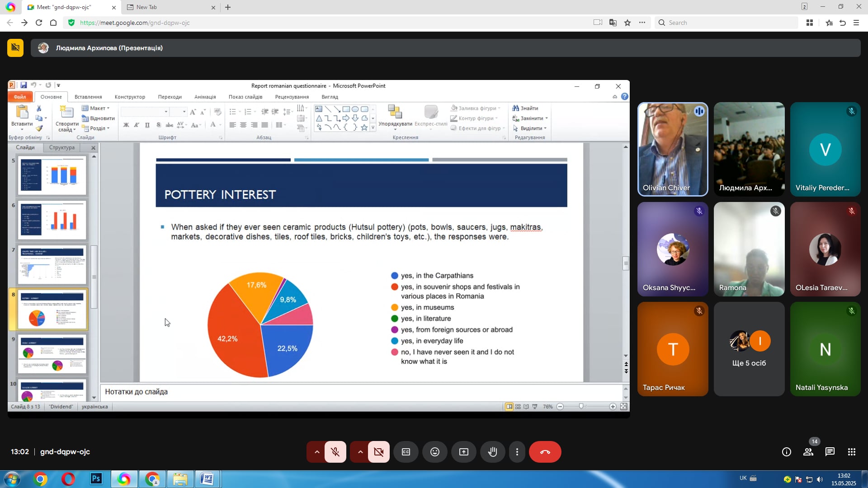Viewport: 868px width, 488px height.
Task: Open Контур фігури shape outline dropdown
Action: point(475,118)
